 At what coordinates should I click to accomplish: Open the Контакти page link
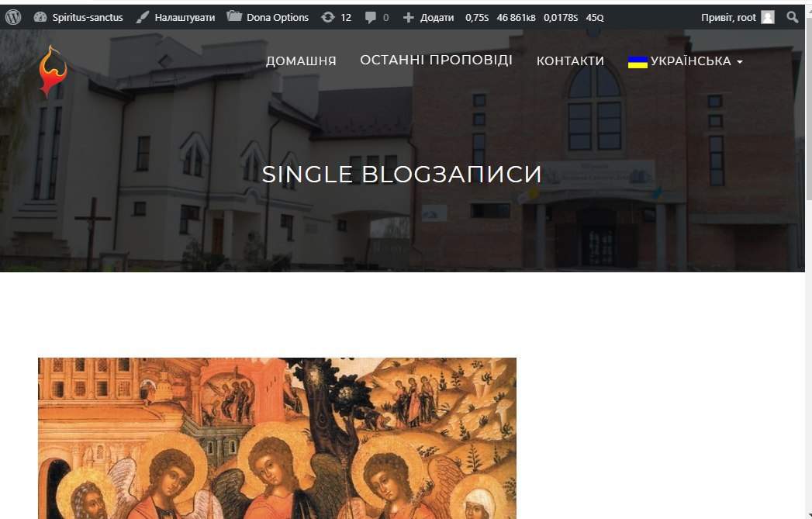[x=570, y=61]
